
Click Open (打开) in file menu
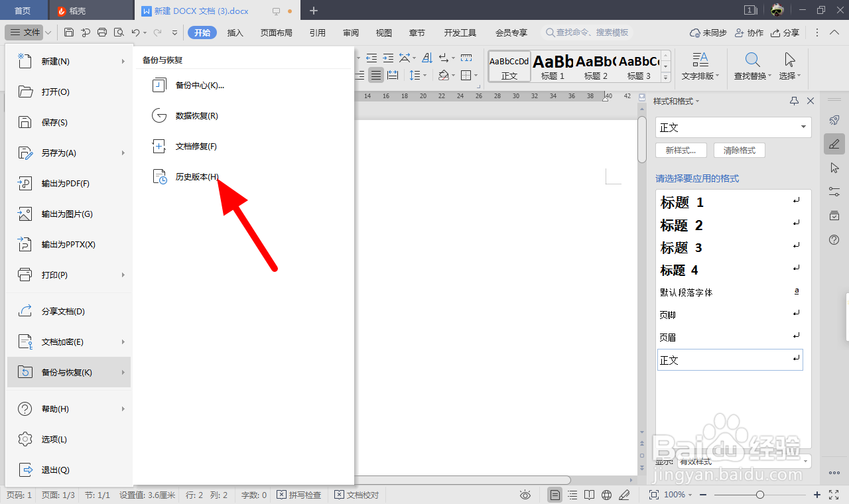tap(69, 92)
